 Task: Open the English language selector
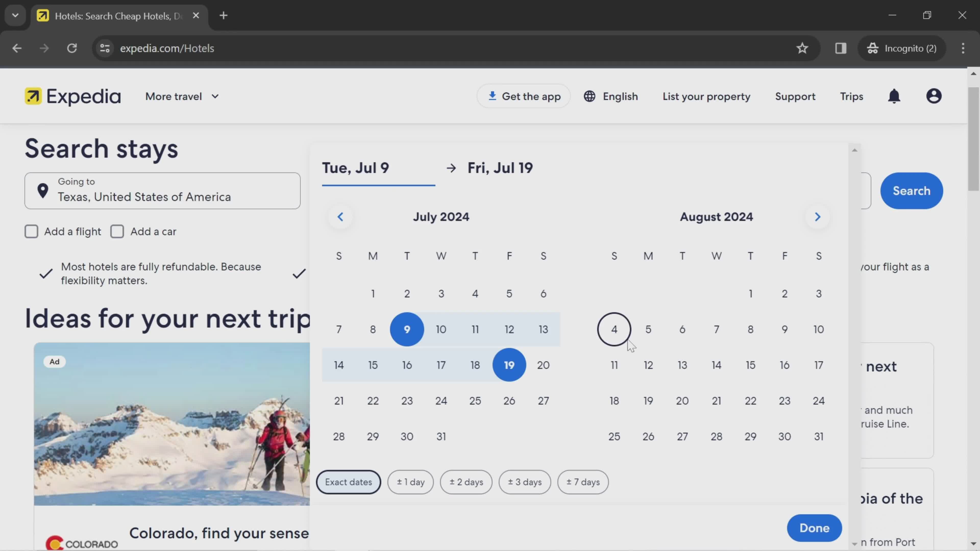[611, 97]
